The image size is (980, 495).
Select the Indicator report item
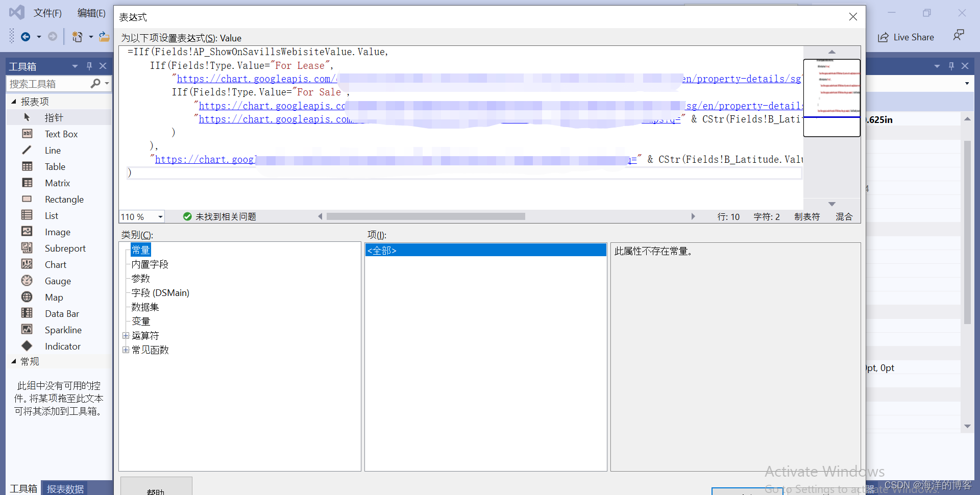click(62, 346)
